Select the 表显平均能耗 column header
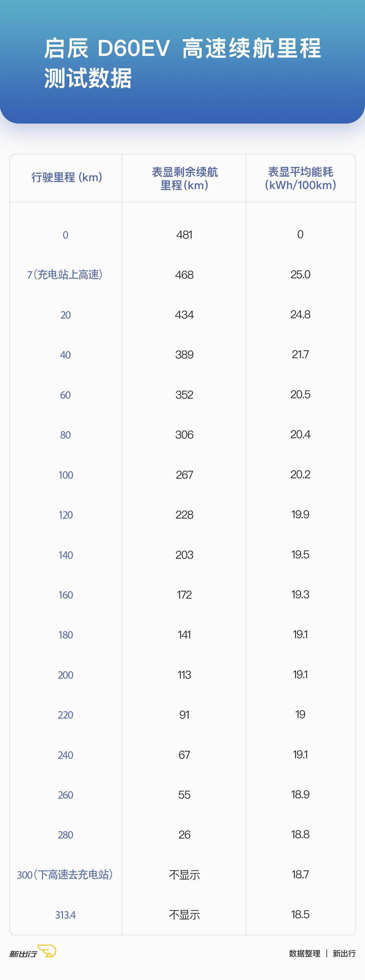The image size is (365, 980). pyautogui.click(x=300, y=179)
